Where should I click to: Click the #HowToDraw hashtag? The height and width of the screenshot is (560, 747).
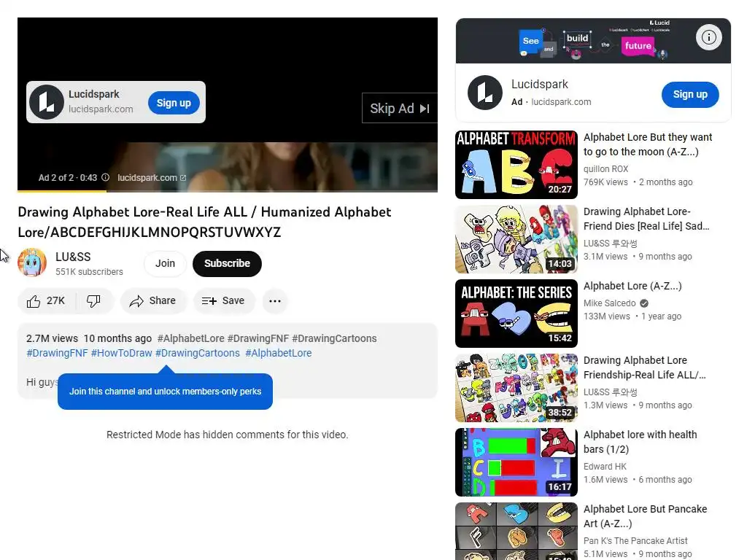pos(122,354)
